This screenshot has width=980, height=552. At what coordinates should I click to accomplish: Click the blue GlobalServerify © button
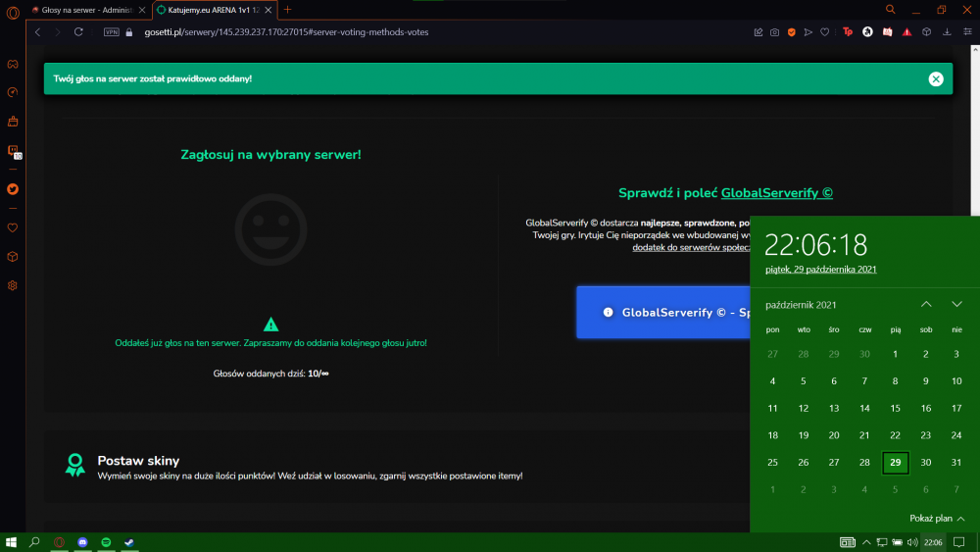[x=663, y=312]
